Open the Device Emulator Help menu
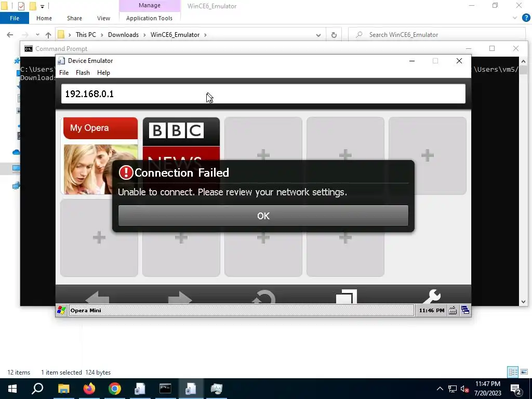The height and width of the screenshot is (399, 532). click(x=103, y=73)
